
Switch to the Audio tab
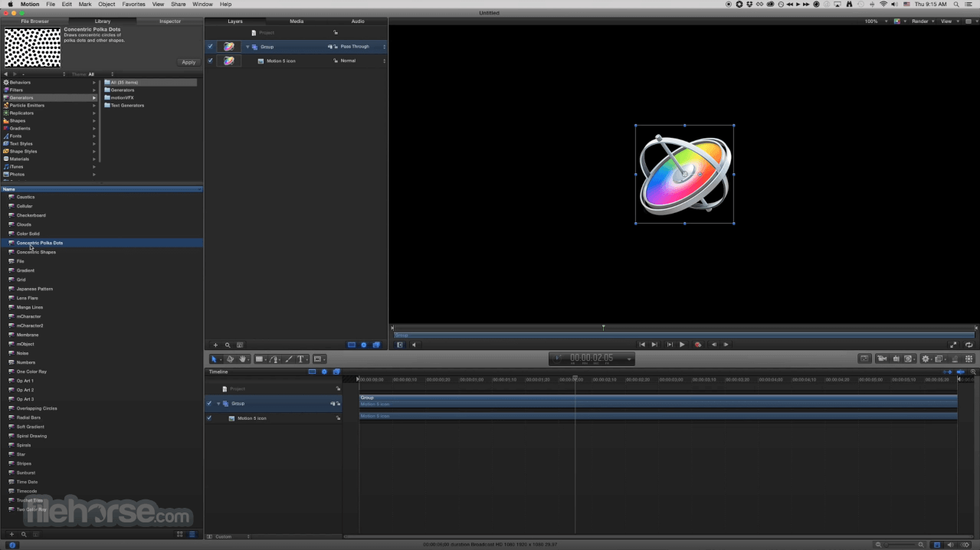[x=358, y=21]
